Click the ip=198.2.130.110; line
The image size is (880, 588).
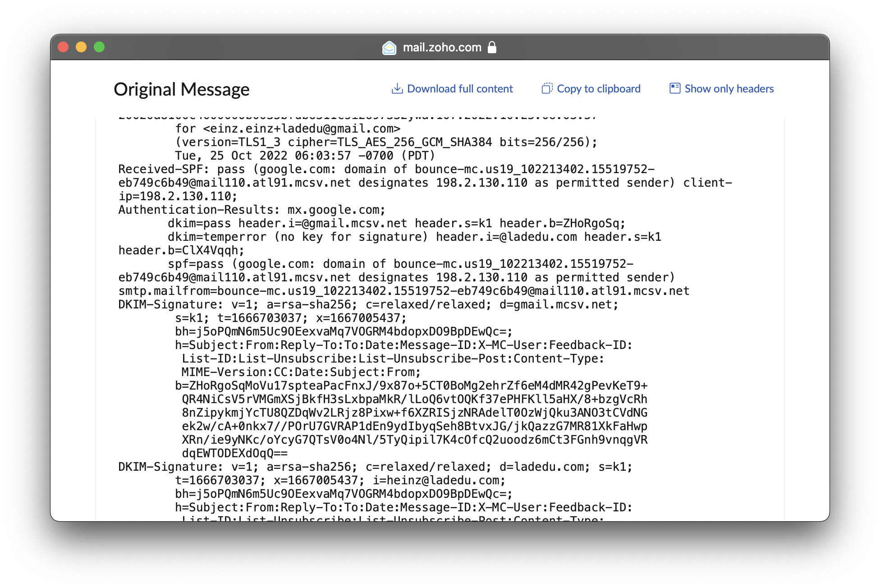(178, 197)
